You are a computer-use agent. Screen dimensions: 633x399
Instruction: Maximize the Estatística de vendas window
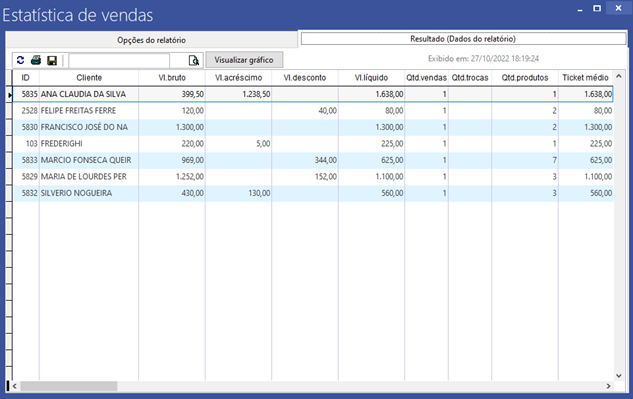pos(597,8)
